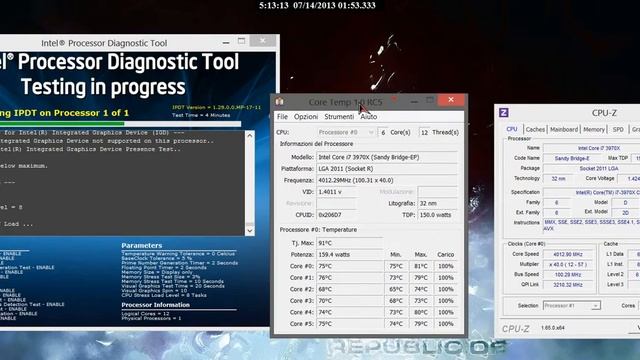Click the Modello field with Intel Core i7 3970X

pos(387,157)
